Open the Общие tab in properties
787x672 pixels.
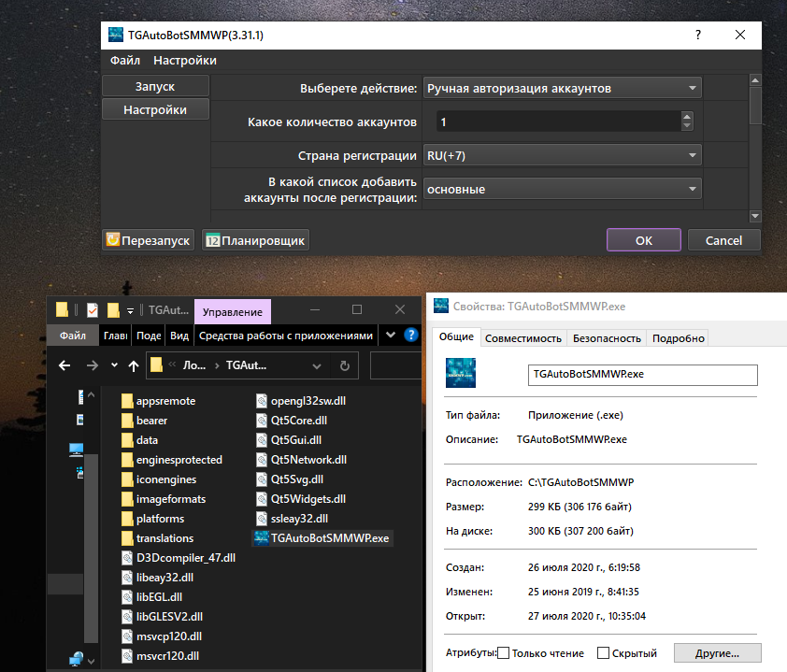[456, 336]
